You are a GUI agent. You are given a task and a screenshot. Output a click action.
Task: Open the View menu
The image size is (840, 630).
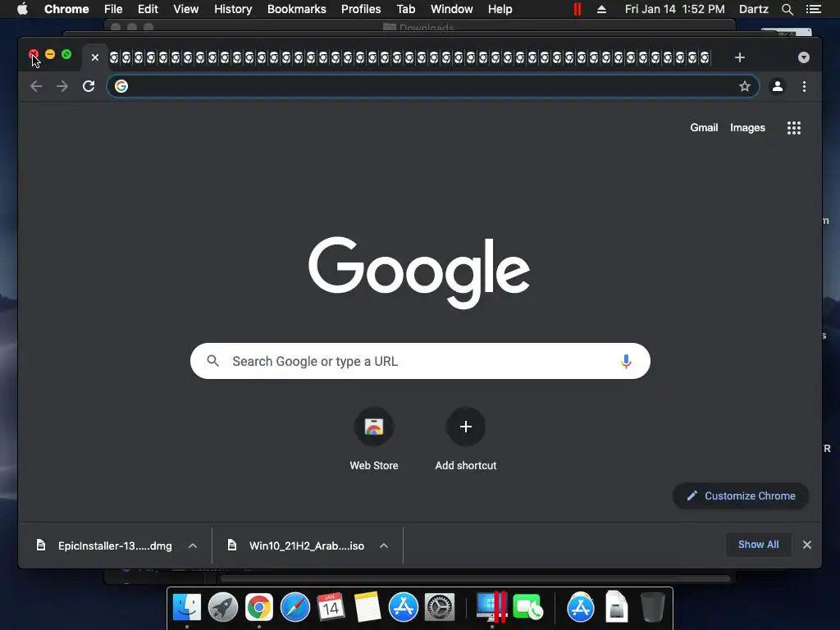coord(186,9)
